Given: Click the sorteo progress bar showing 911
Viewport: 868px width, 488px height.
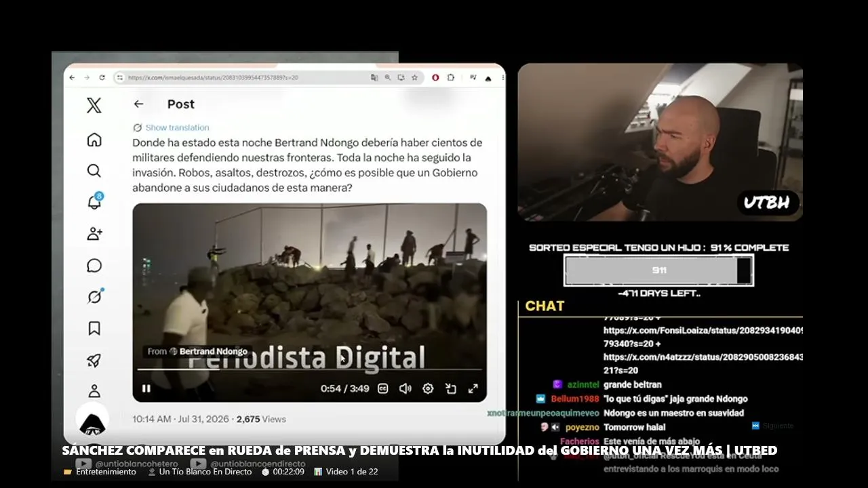Looking at the screenshot, I should [658, 270].
